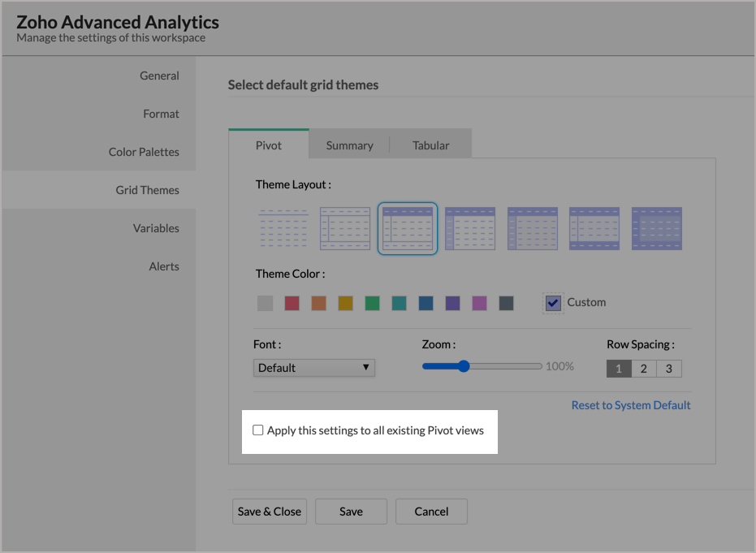Set Row Spacing to 1
756x553 pixels.
point(619,369)
